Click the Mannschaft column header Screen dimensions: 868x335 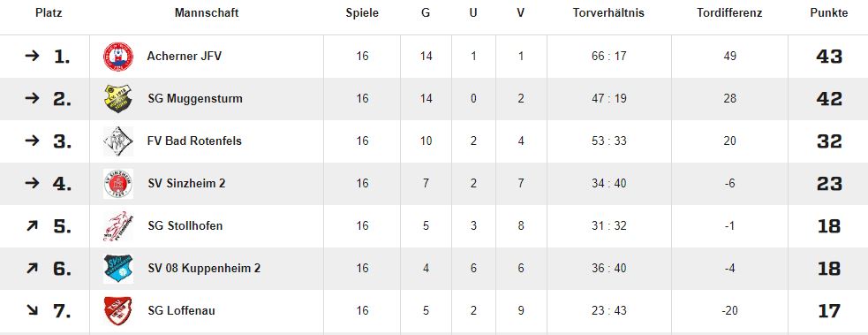pos(207,13)
